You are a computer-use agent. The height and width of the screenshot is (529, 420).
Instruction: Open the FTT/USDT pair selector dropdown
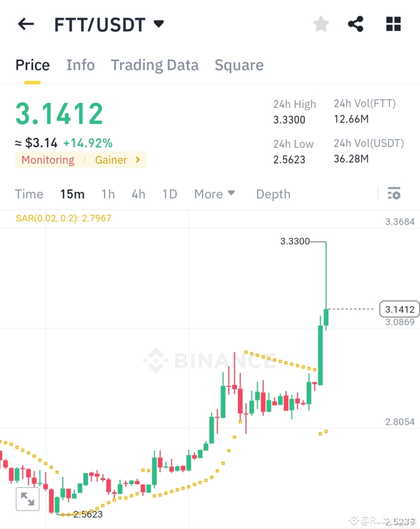[158, 24]
